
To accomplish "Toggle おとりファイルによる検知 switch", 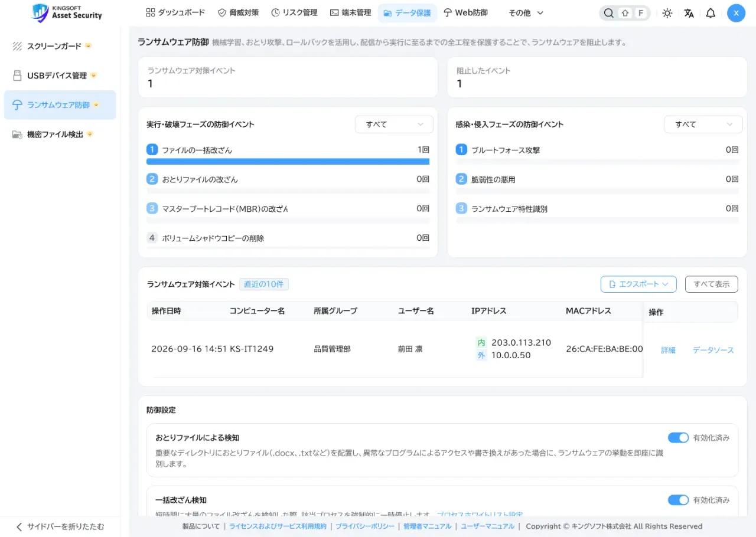I will click(x=678, y=438).
